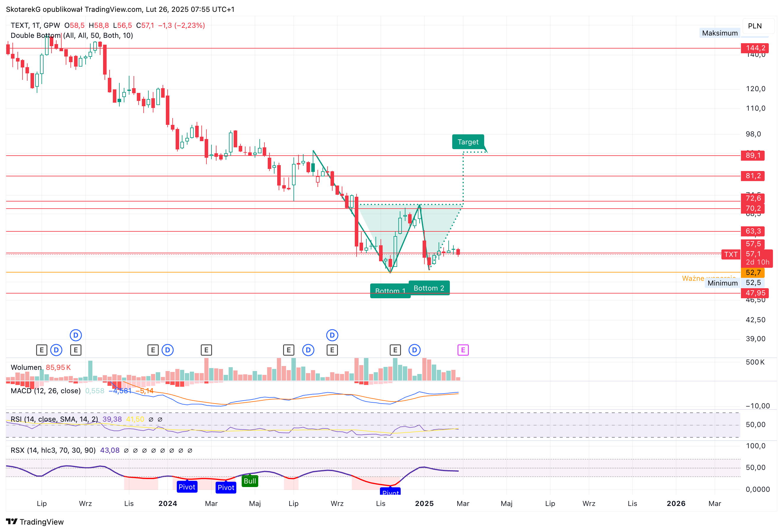Screen dimensions: 783x532
Task: Click the 70,2 red price label
Action: 753,208
